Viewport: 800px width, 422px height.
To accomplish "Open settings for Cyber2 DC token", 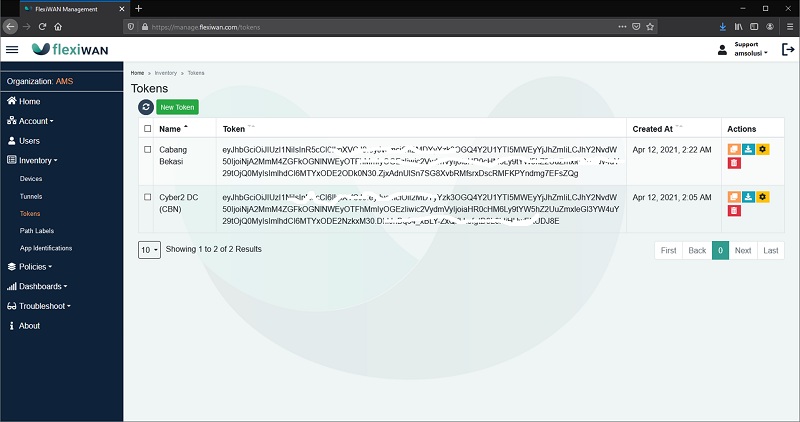I will pos(763,197).
